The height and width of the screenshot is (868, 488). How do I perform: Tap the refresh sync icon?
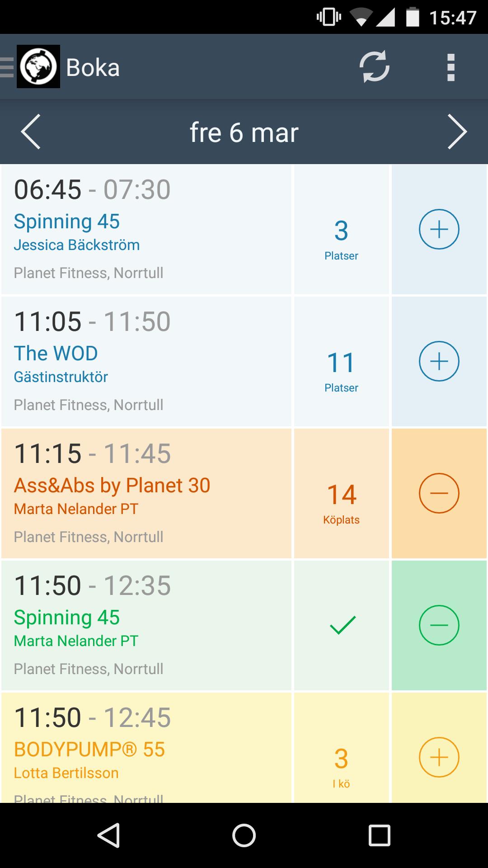[374, 67]
